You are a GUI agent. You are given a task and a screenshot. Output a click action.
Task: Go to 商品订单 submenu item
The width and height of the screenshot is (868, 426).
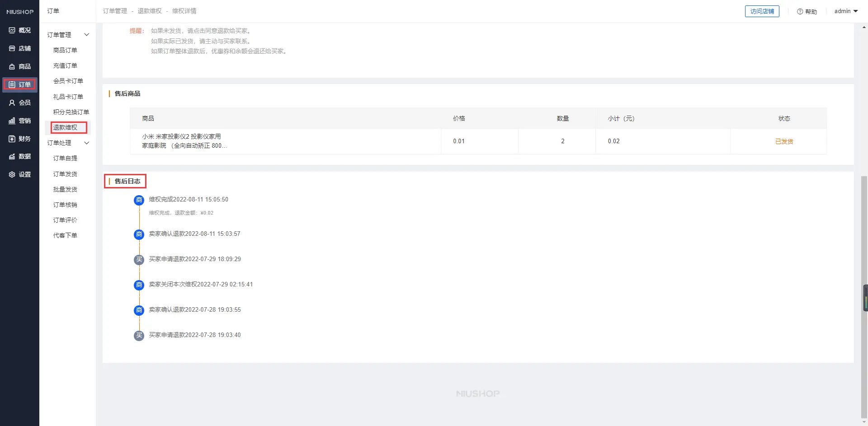(x=65, y=50)
